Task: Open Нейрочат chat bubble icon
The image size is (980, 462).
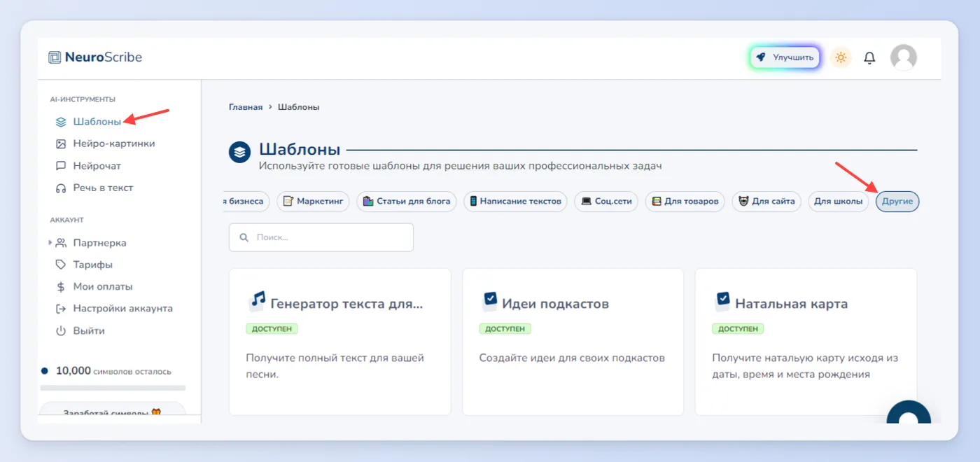Action: (61, 166)
